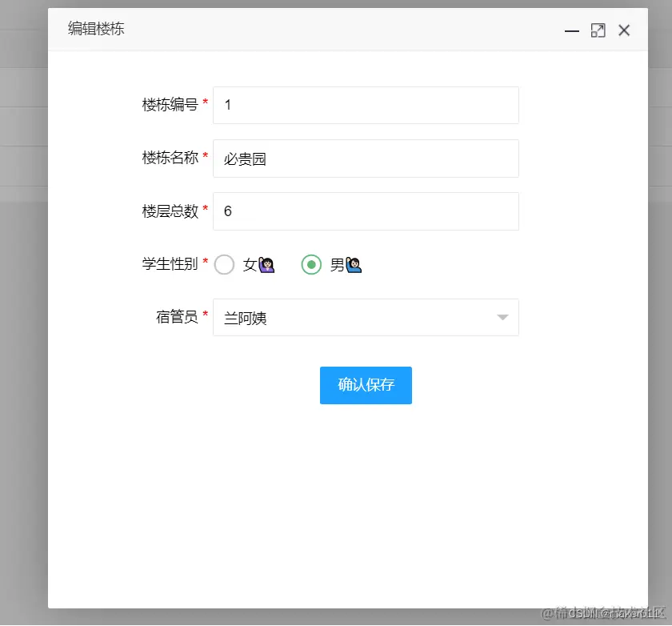The height and width of the screenshot is (626, 672).
Task: Click the red asterisk next to 宿管员
Action: 206,312
